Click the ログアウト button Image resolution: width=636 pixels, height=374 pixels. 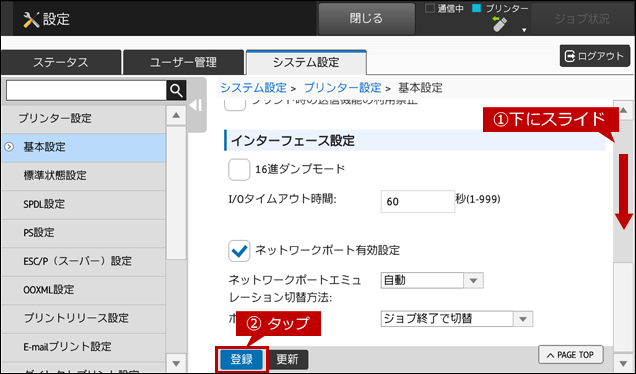click(x=595, y=56)
